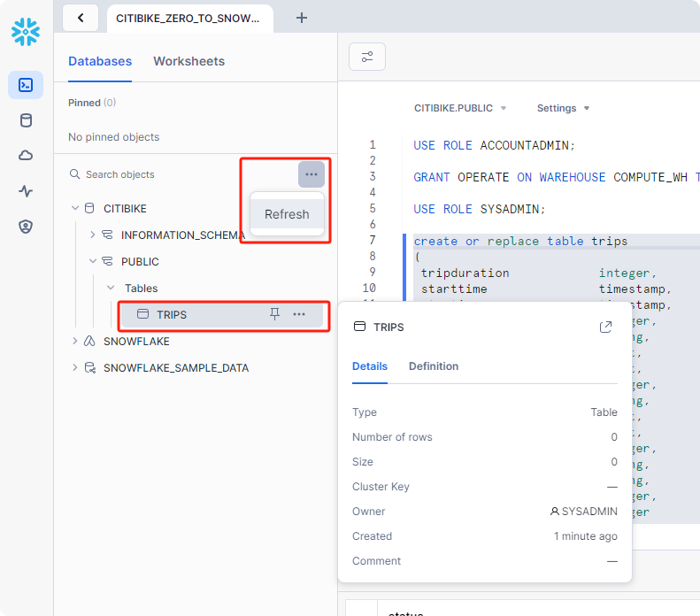Expand the INFORMATION_SCHEMA node
Viewport: 700px width, 616px height.
[92, 235]
